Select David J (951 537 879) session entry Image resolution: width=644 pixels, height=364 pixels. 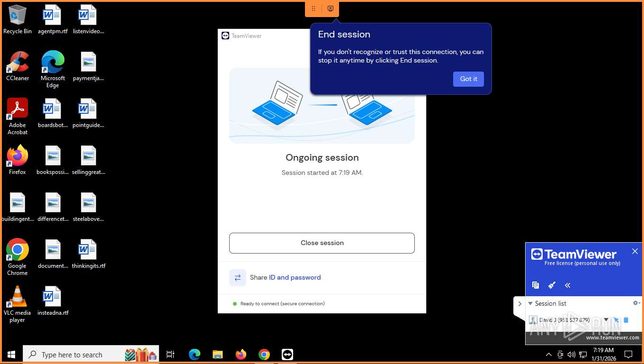pyautogui.click(x=564, y=320)
